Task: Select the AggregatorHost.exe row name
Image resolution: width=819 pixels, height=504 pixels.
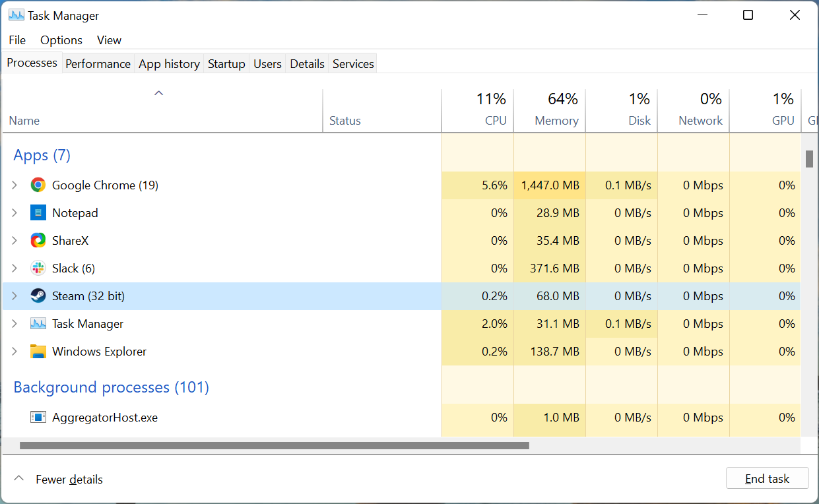Action: point(105,418)
